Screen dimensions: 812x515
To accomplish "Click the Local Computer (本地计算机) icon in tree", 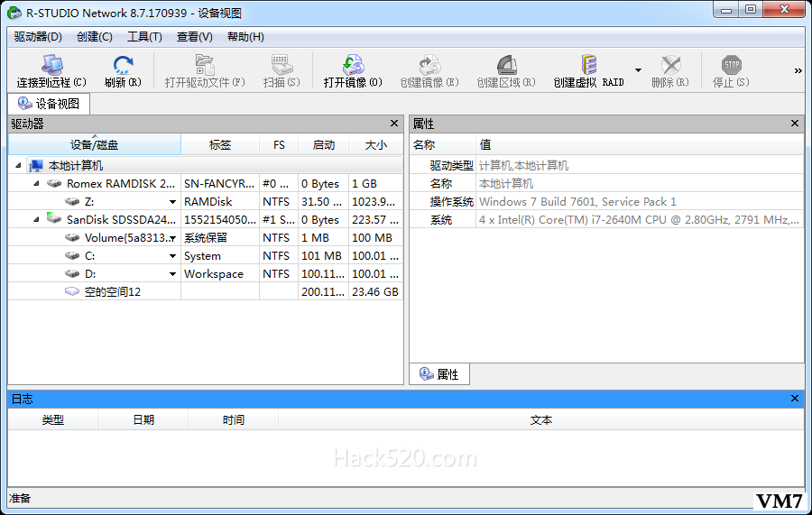I will click(36, 166).
